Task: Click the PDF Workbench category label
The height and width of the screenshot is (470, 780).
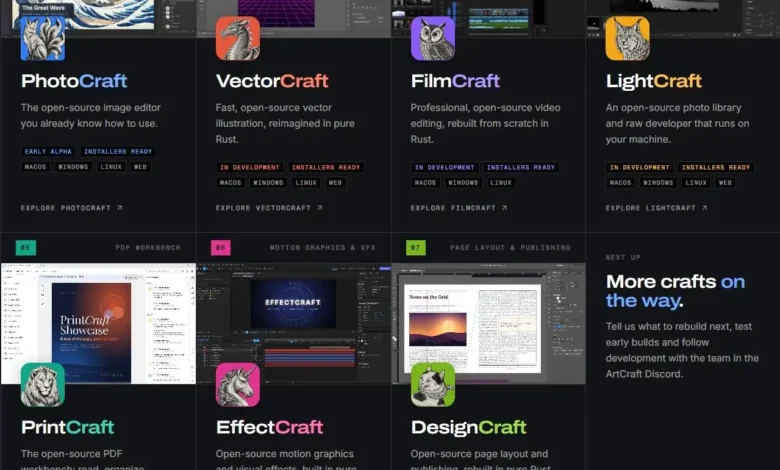Action: point(148,247)
